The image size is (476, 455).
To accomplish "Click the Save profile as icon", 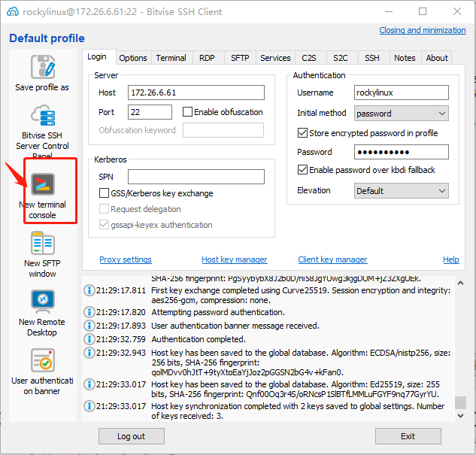I will (x=43, y=67).
